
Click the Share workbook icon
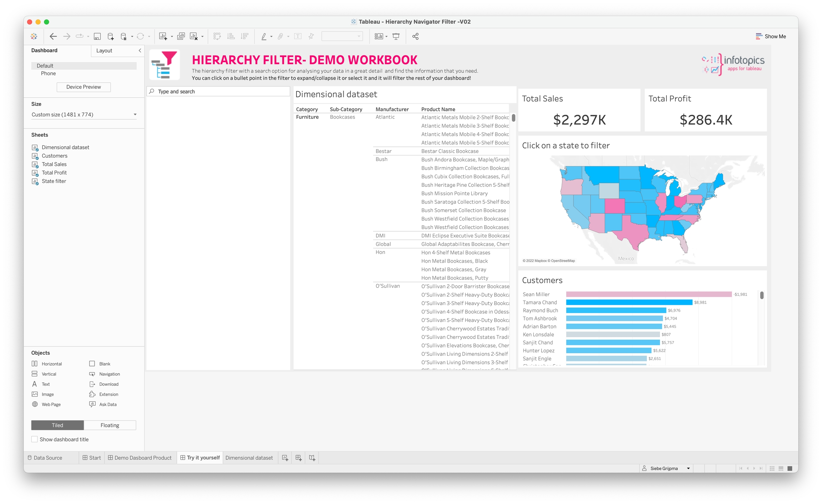(415, 36)
